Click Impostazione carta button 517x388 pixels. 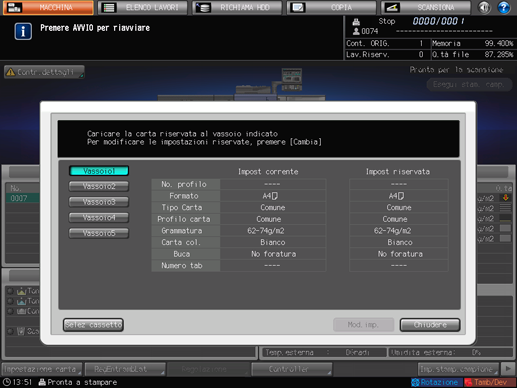point(42,369)
